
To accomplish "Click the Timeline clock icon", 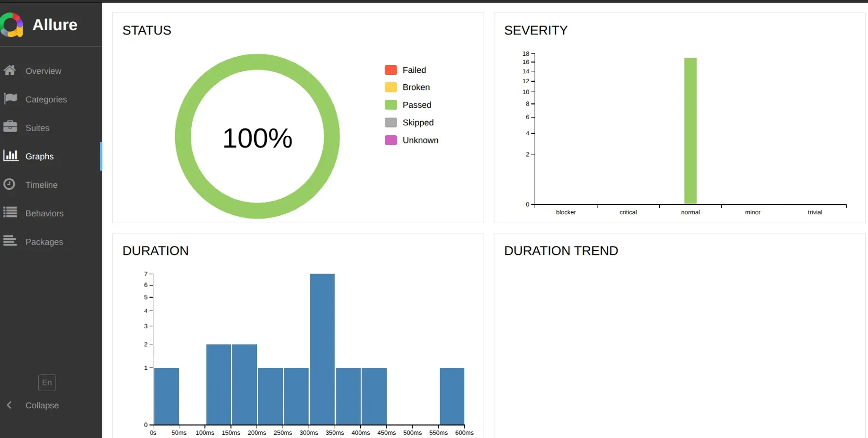I will pyautogui.click(x=10, y=184).
